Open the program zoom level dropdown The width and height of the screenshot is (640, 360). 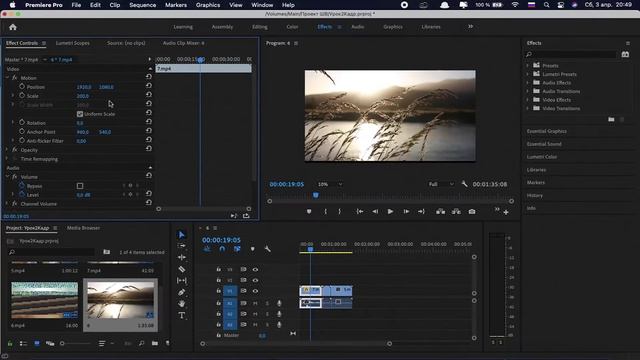[x=330, y=184]
